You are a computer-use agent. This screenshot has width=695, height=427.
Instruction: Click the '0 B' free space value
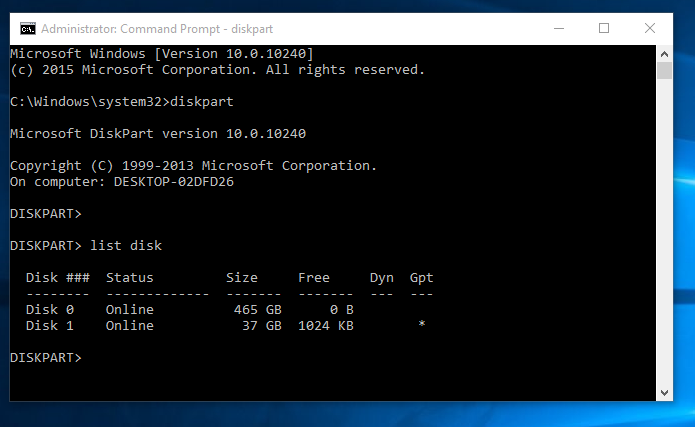click(342, 309)
